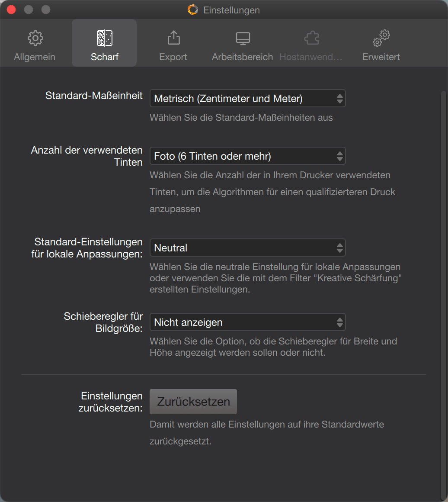Click the 'Anzahl der verwendeten Tinten' label
The height and width of the screenshot is (502, 448).
(x=87, y=156)
